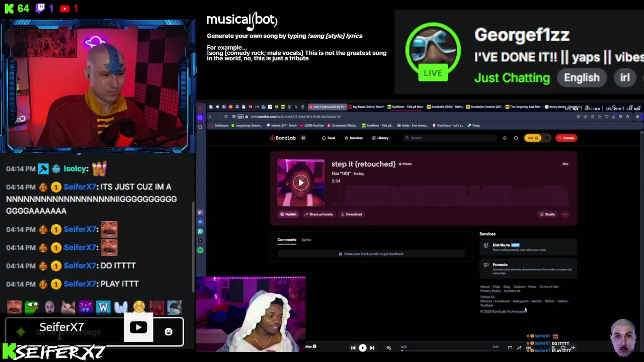Focus the BandLab search field
This screenshot has width=644, height=362.
tap(450, 138)
